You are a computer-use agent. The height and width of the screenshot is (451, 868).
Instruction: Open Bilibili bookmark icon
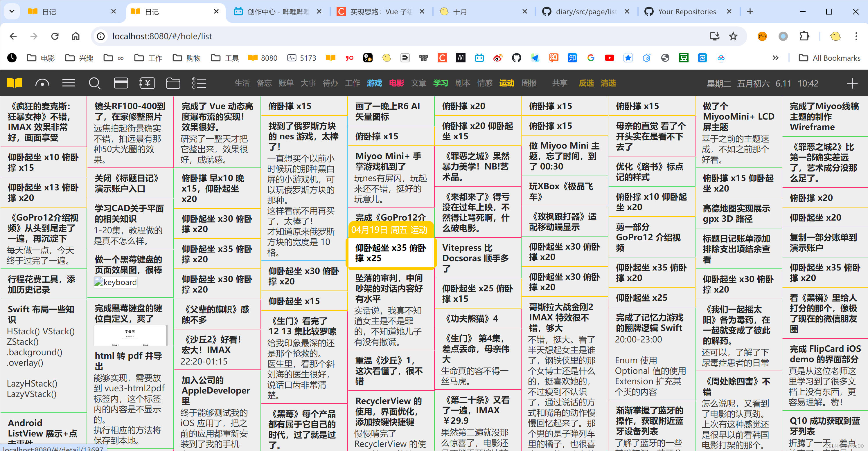coord(479,58)
